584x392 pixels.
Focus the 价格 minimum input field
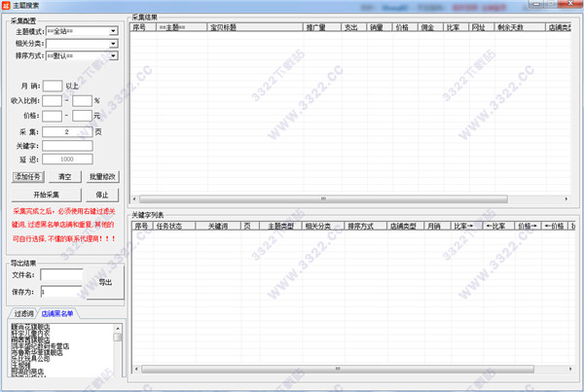pos(53,116)
